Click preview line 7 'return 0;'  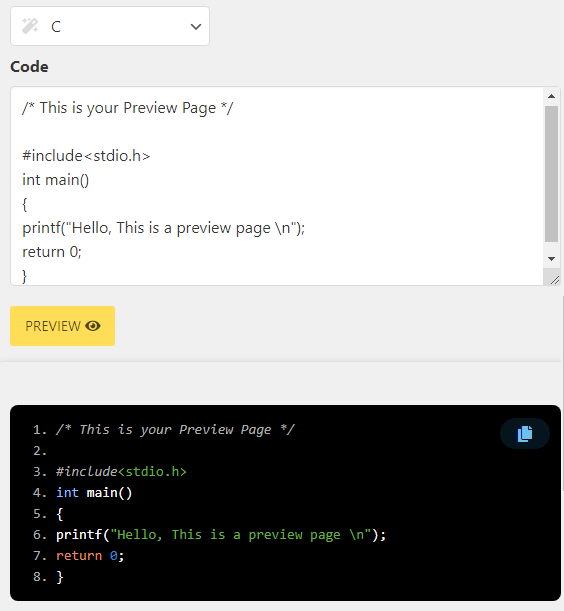(x=90, y=556)
